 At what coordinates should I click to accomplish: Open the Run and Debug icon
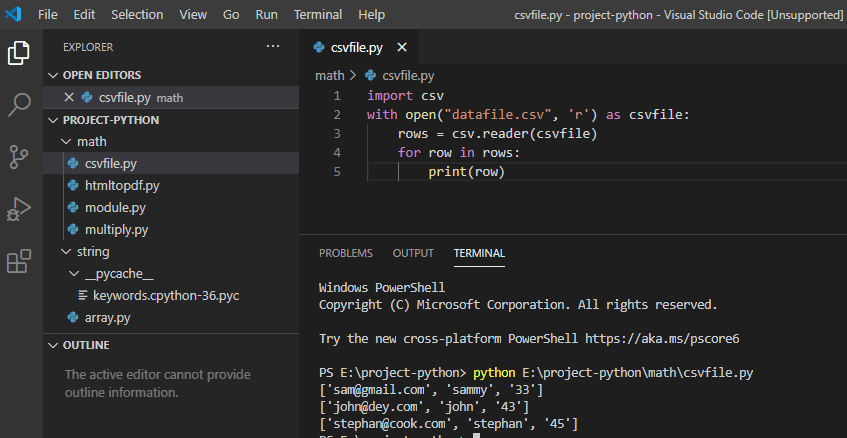coord(19,209)
